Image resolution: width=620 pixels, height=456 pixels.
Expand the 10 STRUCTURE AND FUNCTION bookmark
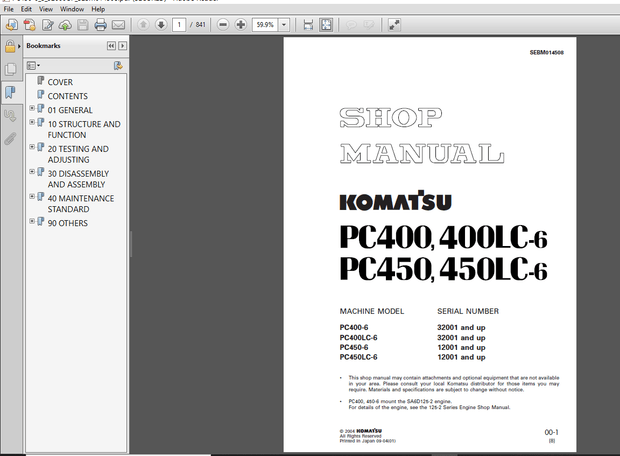[32, 122]
